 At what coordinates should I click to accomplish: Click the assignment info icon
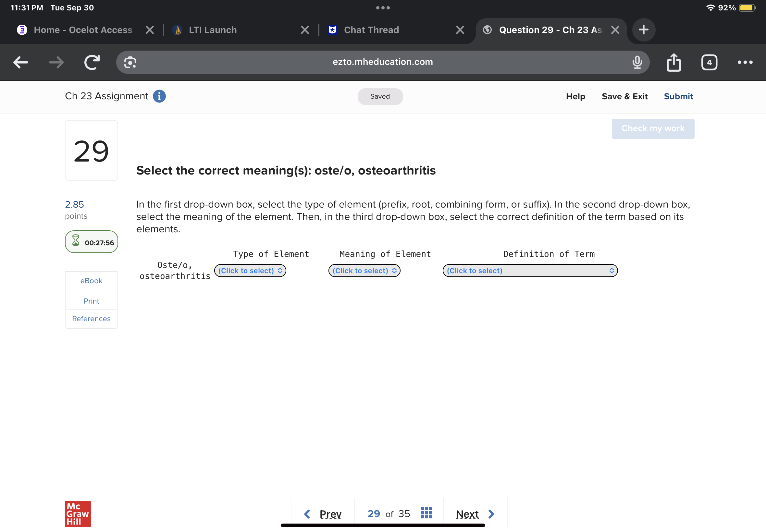click(x=159, y=96)
